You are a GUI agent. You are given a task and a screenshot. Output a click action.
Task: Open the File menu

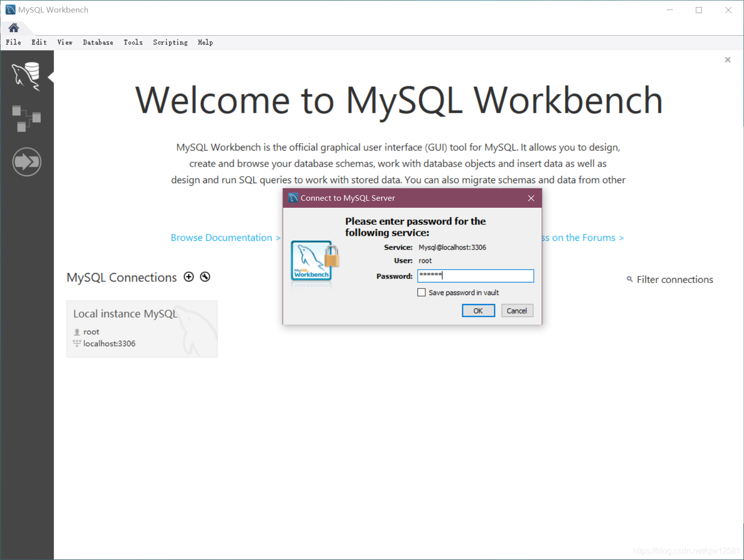point(14,42)
